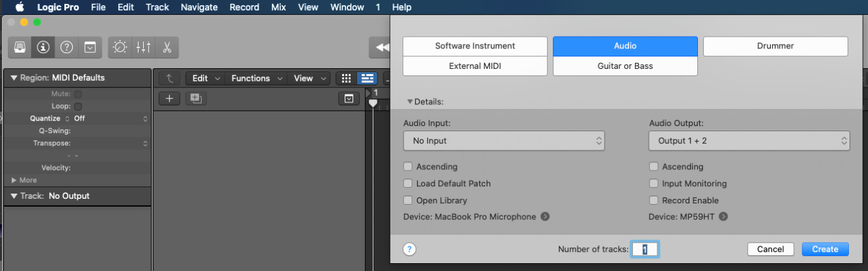
Task: Collapse the Region MIDI Defaults section
Action: click(x=14, y=77)
